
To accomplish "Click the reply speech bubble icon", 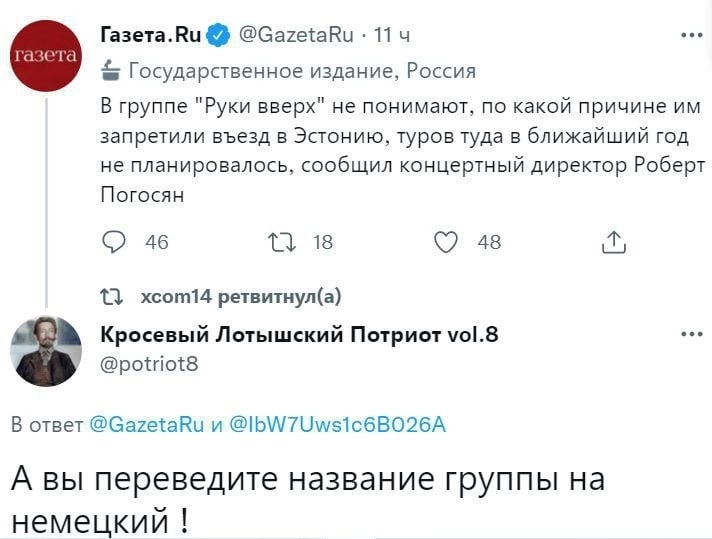I will point(116,241).
